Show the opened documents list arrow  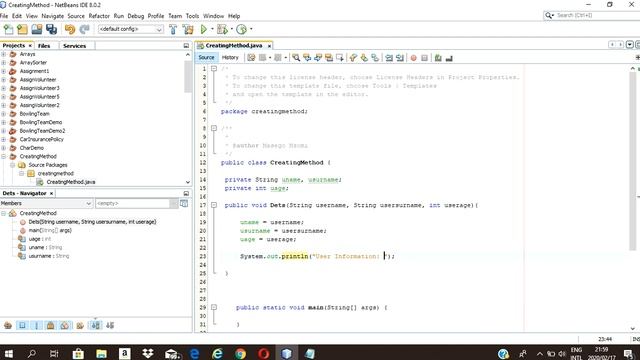tap(630, 44)
